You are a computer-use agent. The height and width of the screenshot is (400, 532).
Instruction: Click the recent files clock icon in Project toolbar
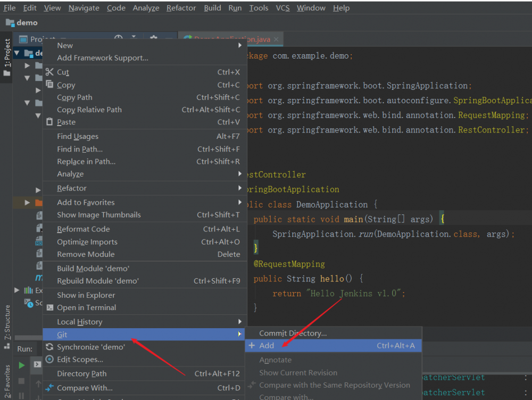[x=118, y=38]
